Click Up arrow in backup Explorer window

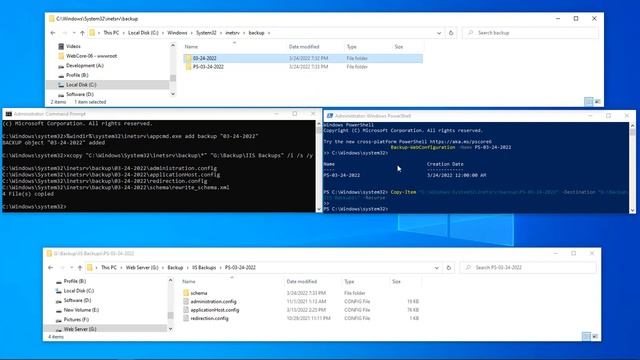coord(82,33)
